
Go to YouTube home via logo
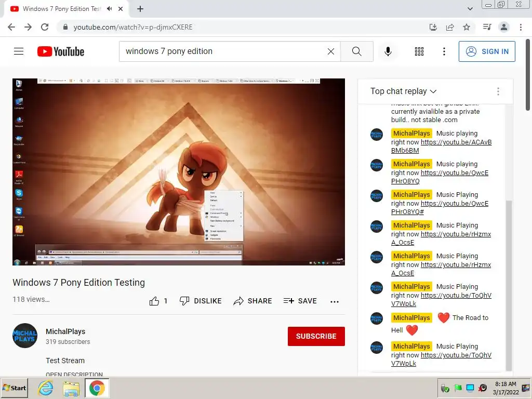[x=61, y=51]
